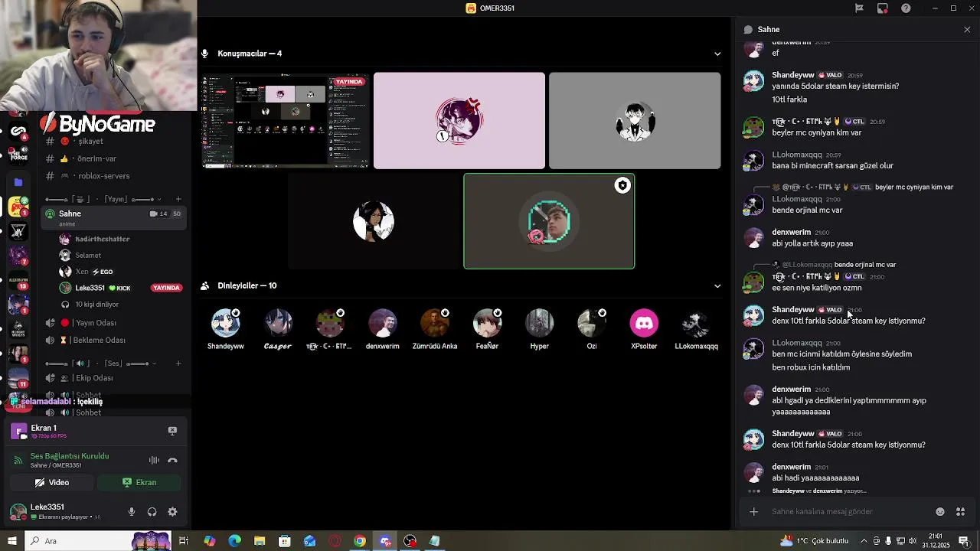Stop the Ekran 1 screen share
Image resolution: width=980 pixels, height=551 pixels.
[172, 431]
